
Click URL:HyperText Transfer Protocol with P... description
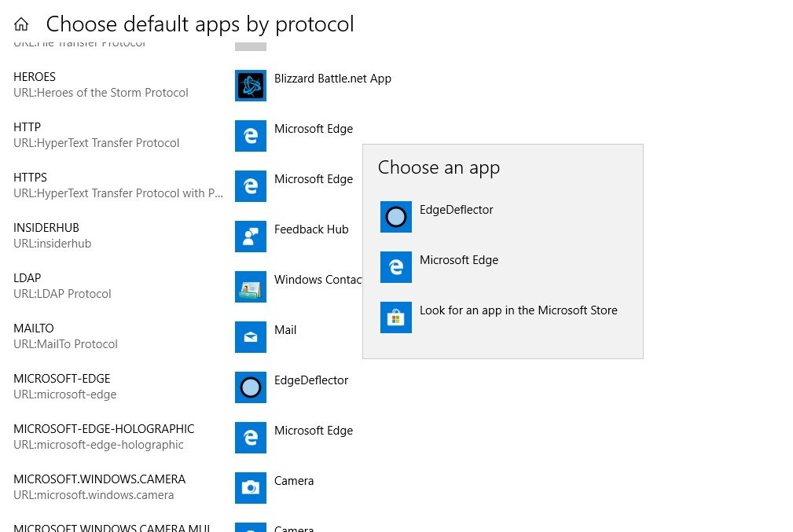coord(119,193)
